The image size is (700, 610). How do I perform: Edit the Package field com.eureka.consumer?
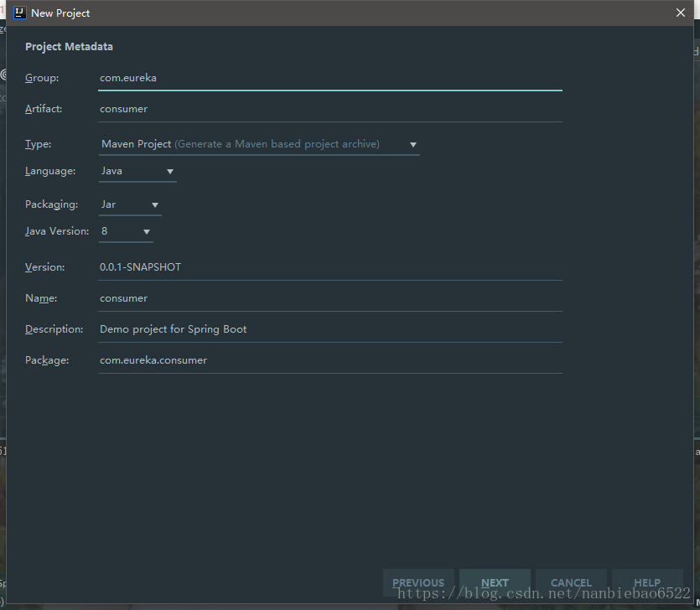329,360
